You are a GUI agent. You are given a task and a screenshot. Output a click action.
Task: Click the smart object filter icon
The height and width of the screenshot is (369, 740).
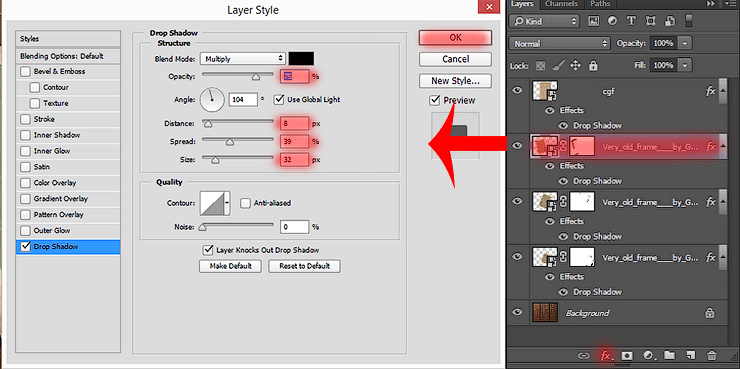click(x=669, y=21)
